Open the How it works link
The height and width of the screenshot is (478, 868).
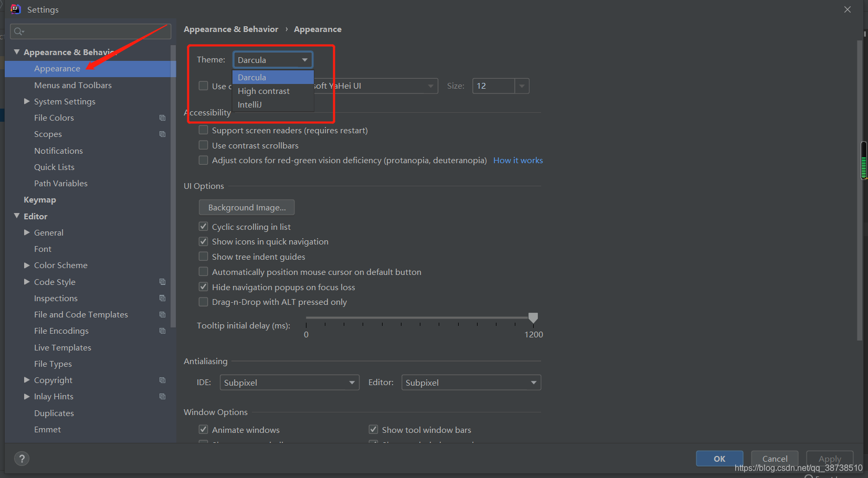click(x=518, y=160)
